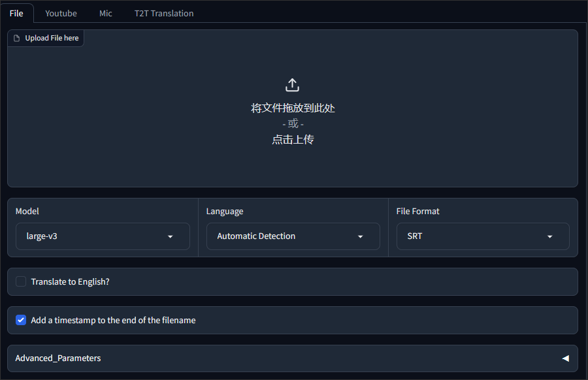Click the Language dropdown arrow icon
The image size is (588, 380).
tap(361, 236)
